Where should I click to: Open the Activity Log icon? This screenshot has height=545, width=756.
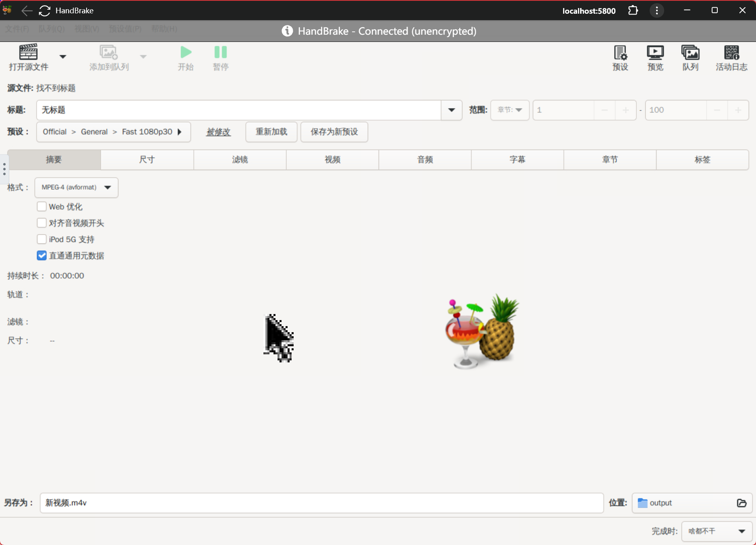[731, 53]
